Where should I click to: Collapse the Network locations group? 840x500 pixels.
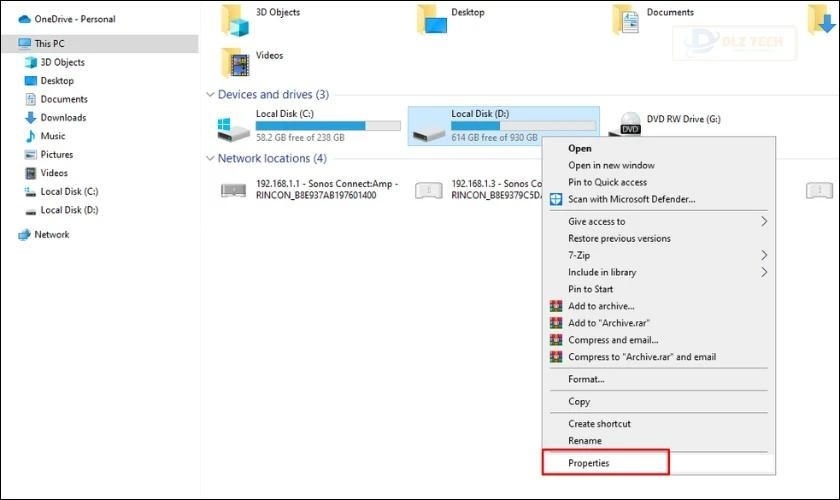click(209, 158)
